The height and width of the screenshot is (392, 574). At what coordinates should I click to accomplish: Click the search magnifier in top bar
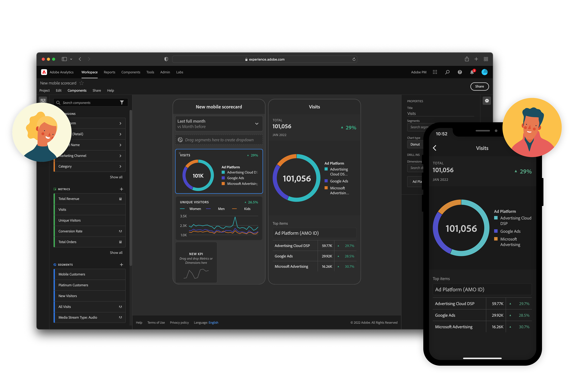pos(447,72)
